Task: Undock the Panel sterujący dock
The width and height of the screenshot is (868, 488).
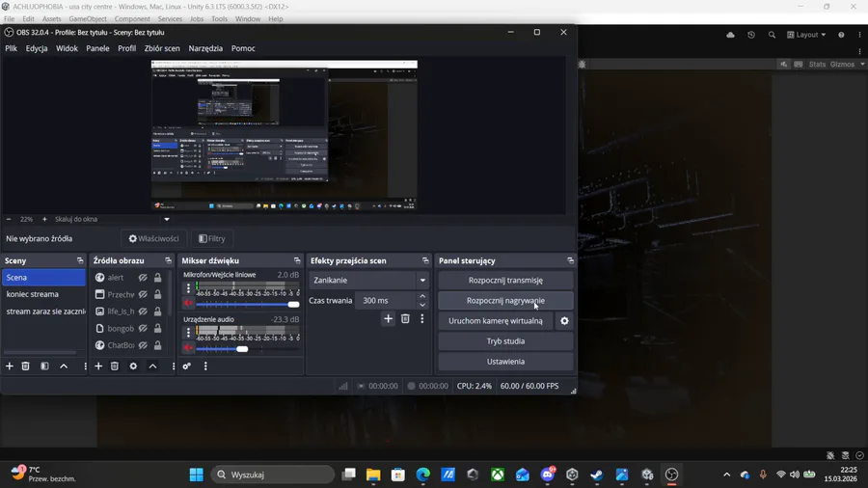Action: point(570,260)
